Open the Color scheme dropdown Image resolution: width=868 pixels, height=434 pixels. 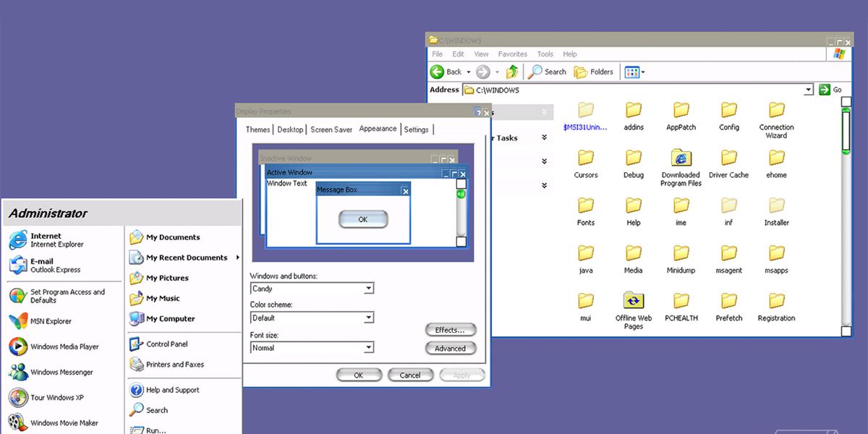(368, 318)
